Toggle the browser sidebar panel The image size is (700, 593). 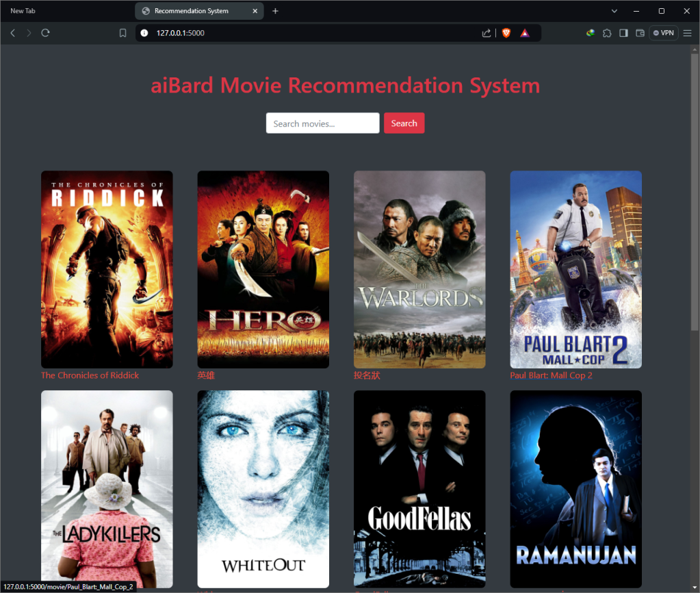pyautogui.click(x=623, y=33)
